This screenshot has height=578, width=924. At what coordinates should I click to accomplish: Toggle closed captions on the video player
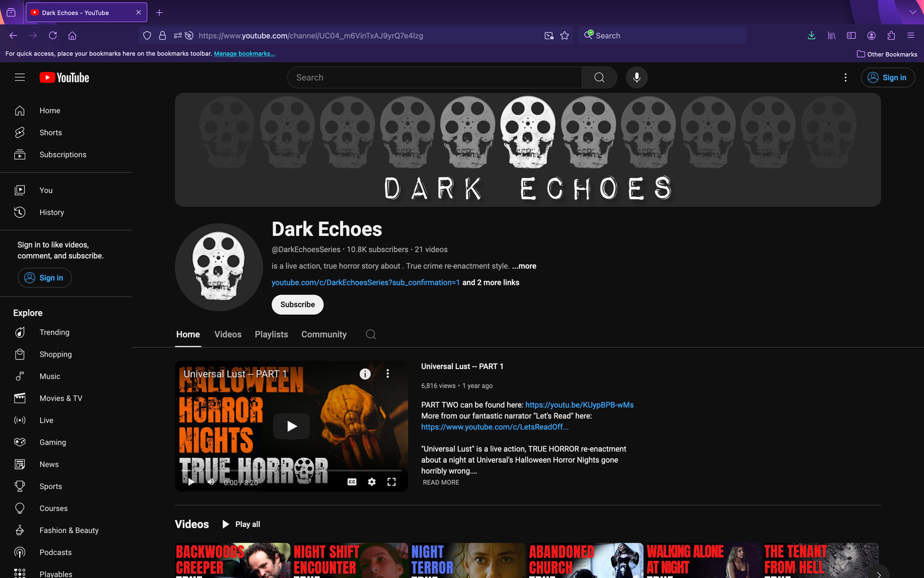click(352, 482)
